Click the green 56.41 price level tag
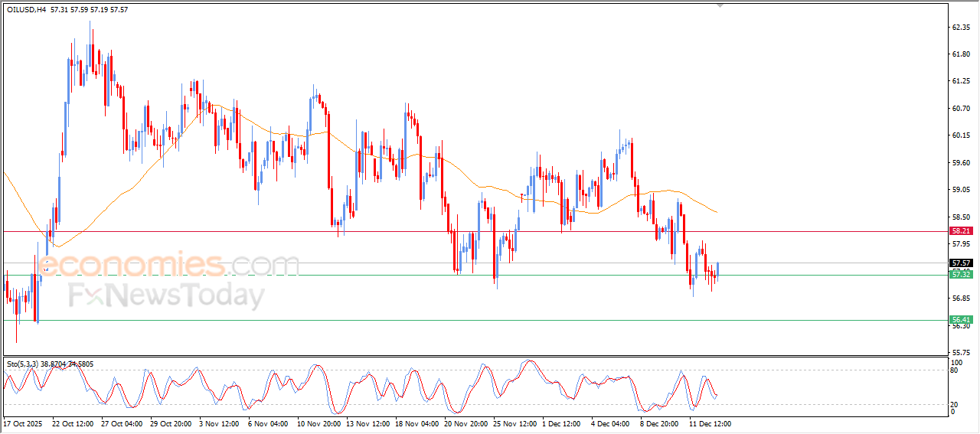The height and width of the screenshot is (434, 980). coord(961,319)
